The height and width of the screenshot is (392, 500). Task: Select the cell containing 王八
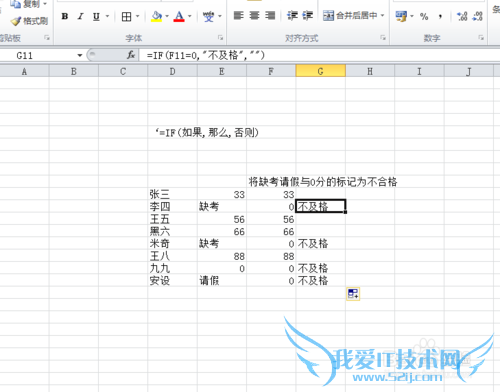[172, 256]
